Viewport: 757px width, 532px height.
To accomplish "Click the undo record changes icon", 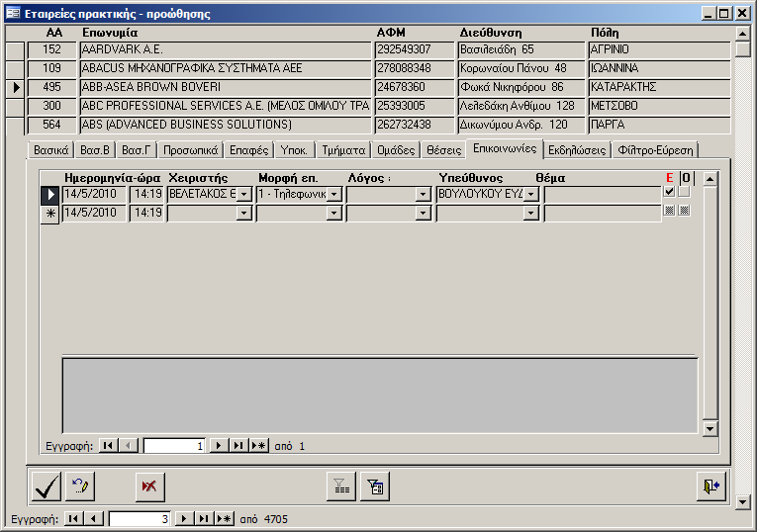I will pos(79,487).
